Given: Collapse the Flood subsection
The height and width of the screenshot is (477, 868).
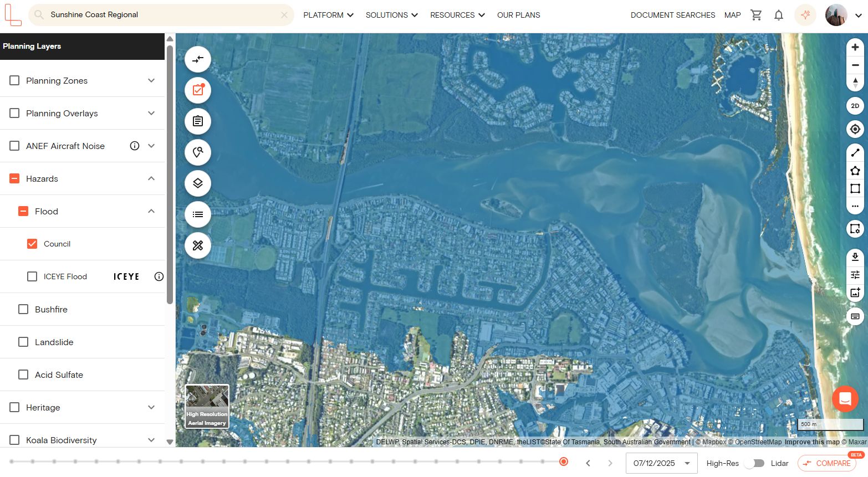Looking at the screenshot, I should pos(151,211).
